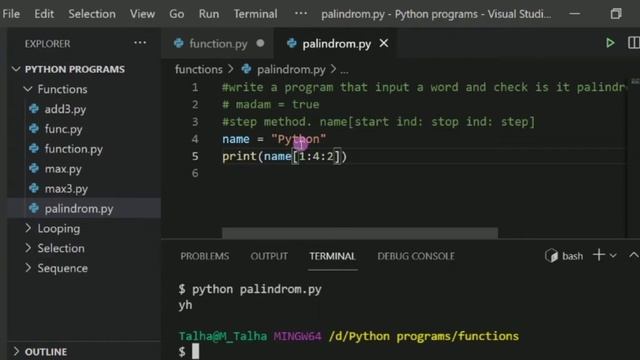Click the 'python palindrom.py' terminal command
The image size is (640, 360).
(257, 289)
